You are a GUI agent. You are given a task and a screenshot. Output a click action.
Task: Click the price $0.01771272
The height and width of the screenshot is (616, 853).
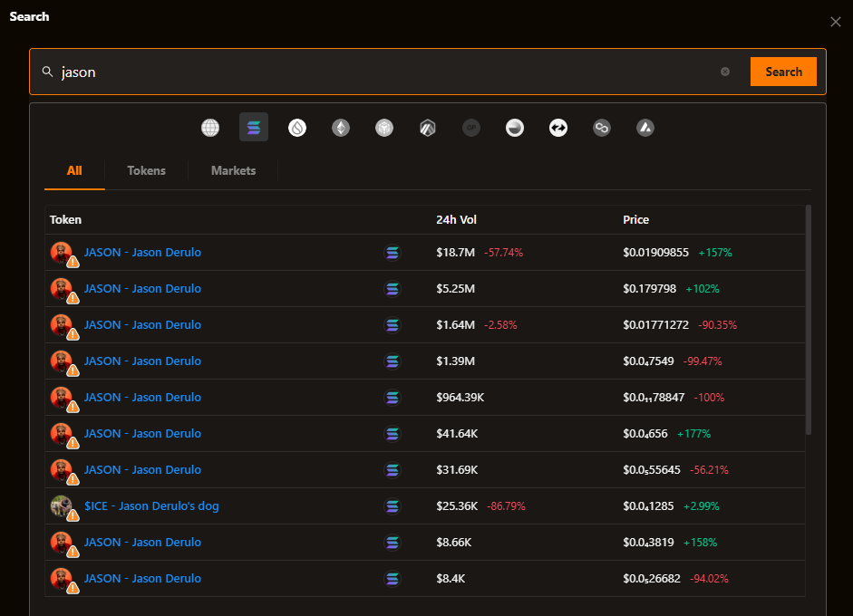click(x=656, y=324)
